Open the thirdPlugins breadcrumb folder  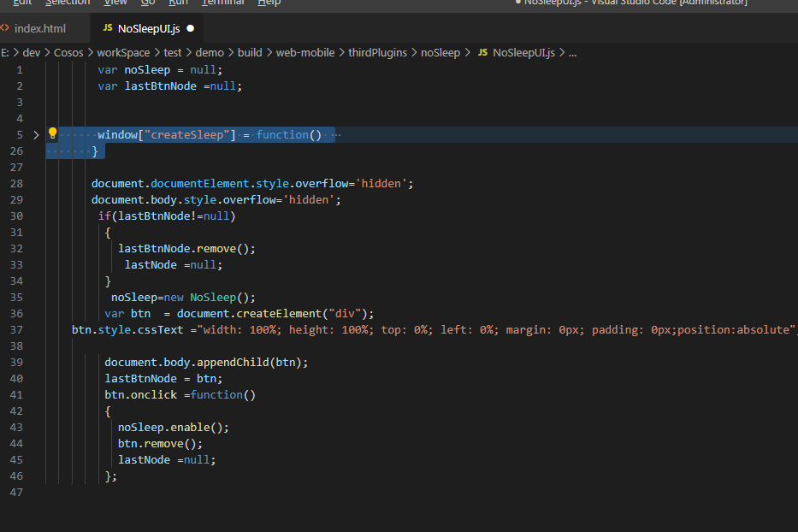378,52
